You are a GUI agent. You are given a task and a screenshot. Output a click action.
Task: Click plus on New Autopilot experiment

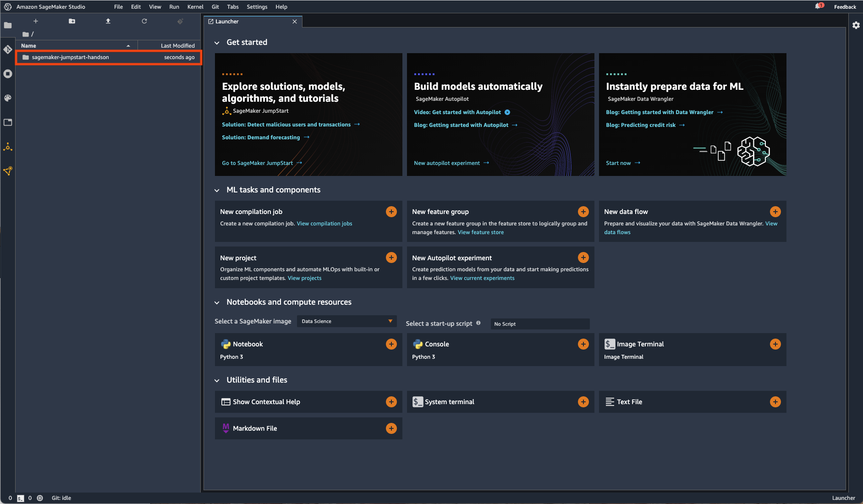tap(583, 257)
